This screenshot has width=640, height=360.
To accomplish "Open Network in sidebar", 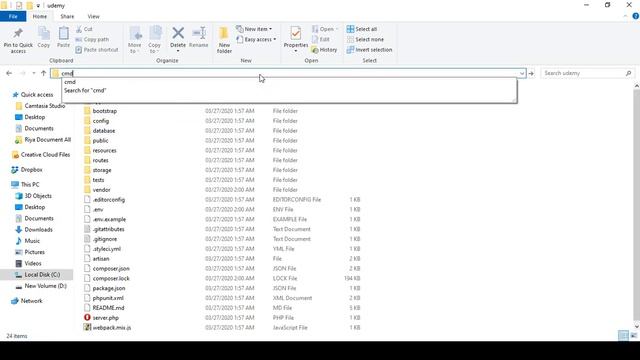I will (x=27, y=301).
